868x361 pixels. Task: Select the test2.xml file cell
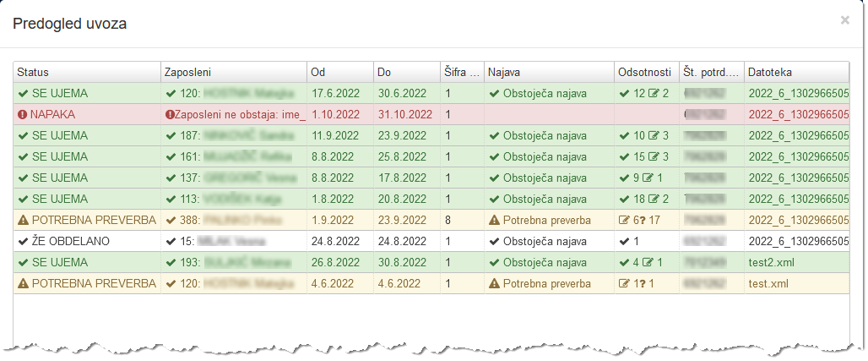tap(772, 262)
